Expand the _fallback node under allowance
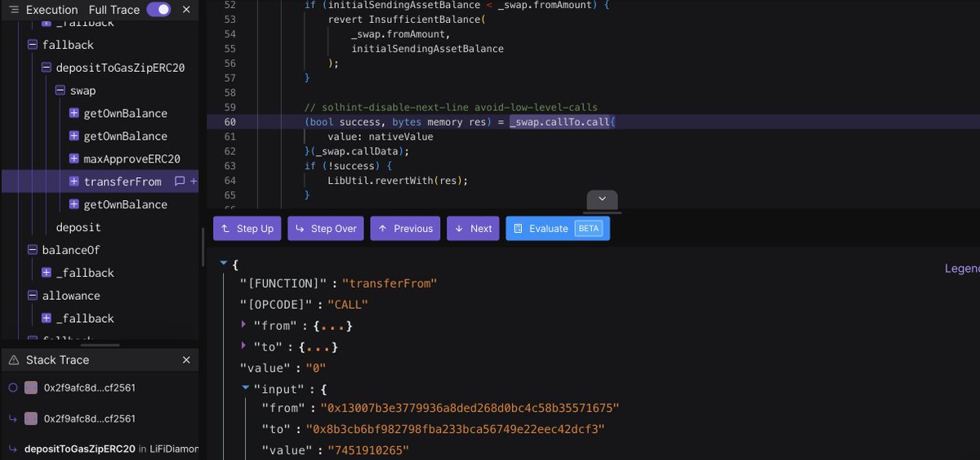 (47, 319)
